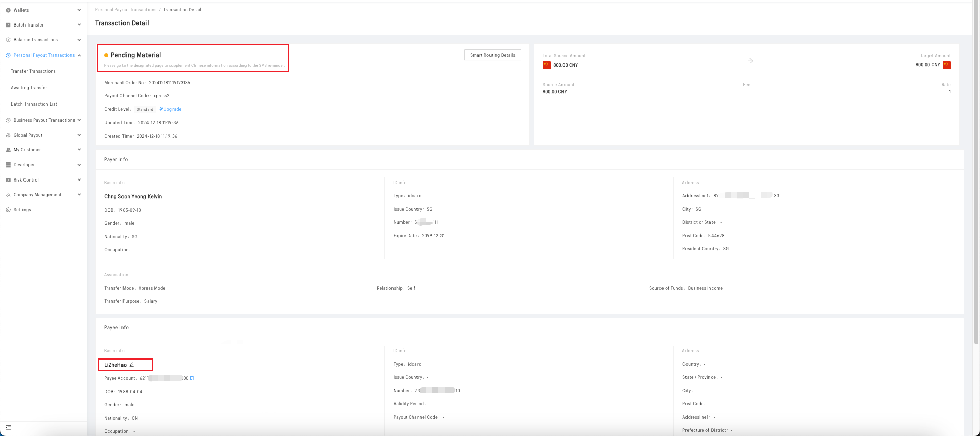Click payee DOB 1988-04-04
This screenshot has width=980, height=436.
click(x=124, y=392)
